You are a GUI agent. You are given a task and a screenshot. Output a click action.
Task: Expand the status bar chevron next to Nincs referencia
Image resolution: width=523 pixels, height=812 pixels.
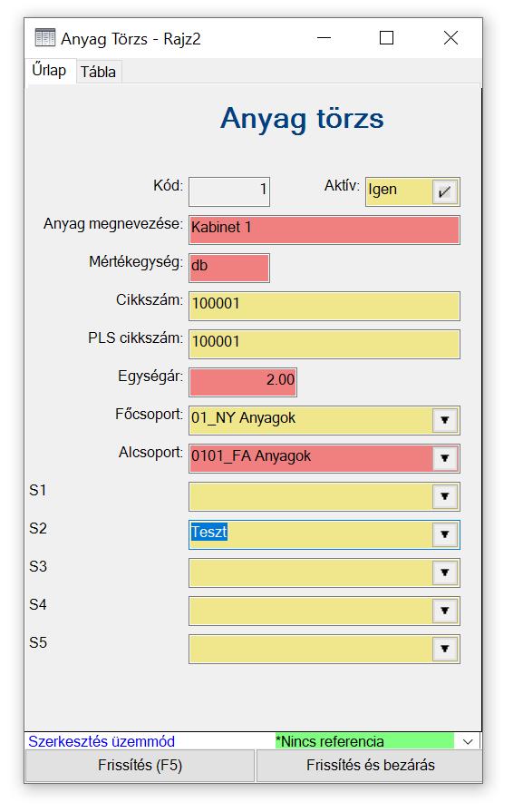point(468,741)
